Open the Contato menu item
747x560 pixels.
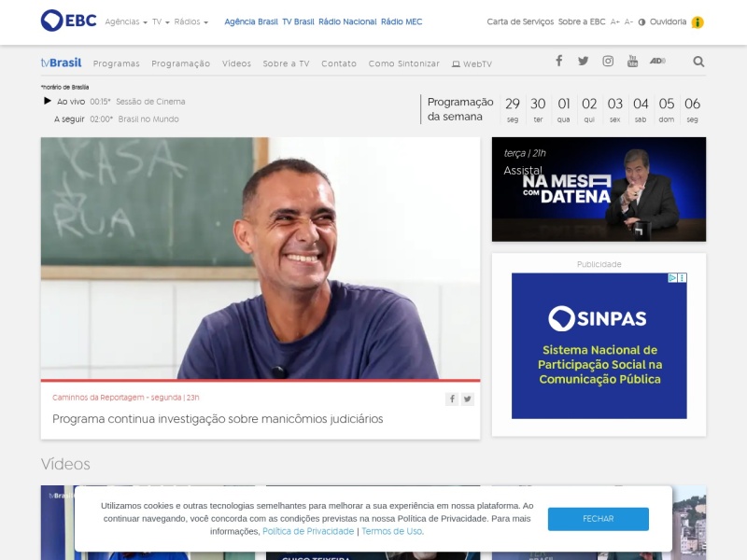point(339,63)
